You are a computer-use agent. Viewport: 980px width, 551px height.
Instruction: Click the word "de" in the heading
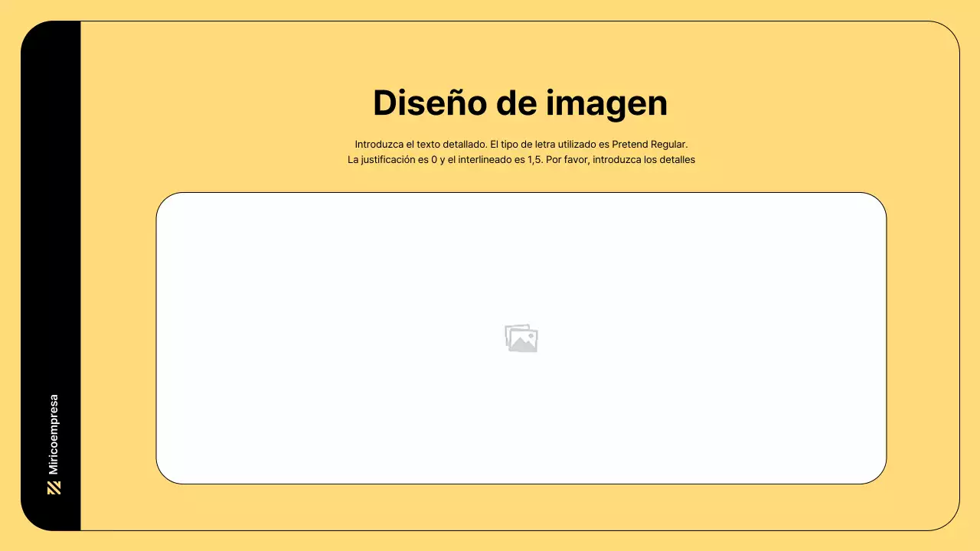pyautogui.click(x=515, y=103)
